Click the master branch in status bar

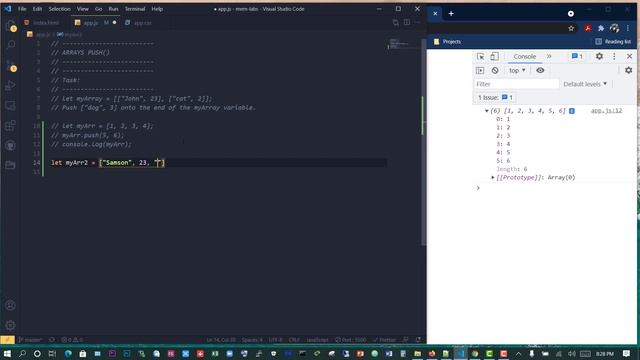click(x=30, y=340)
